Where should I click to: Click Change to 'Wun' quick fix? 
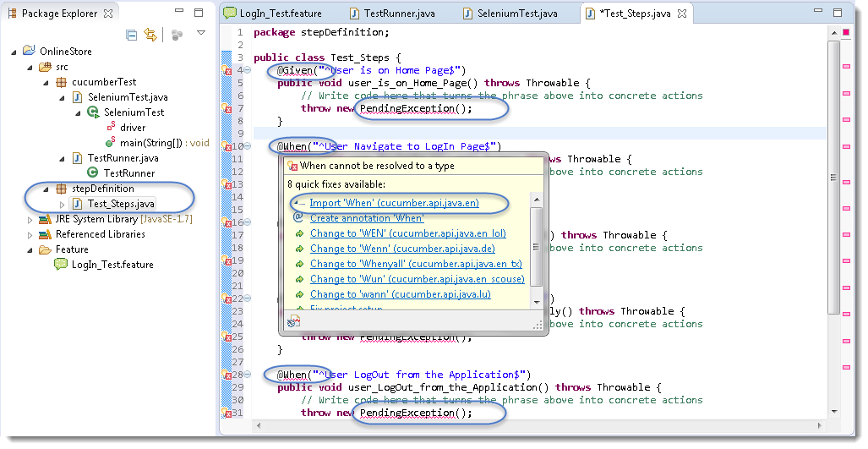418,279
